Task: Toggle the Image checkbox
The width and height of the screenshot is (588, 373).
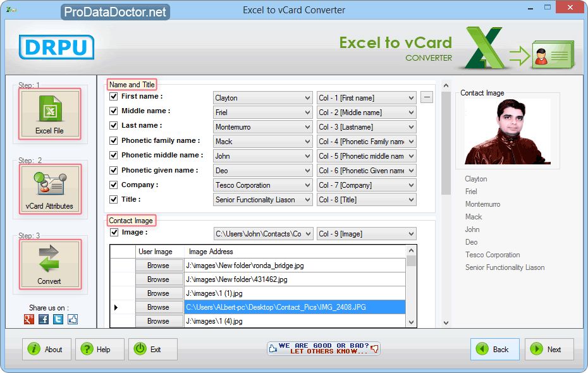Action: [114, 233]
